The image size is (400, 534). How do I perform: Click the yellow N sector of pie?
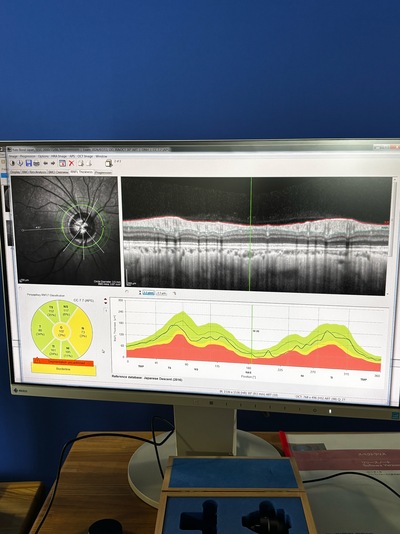coord(82,331)
